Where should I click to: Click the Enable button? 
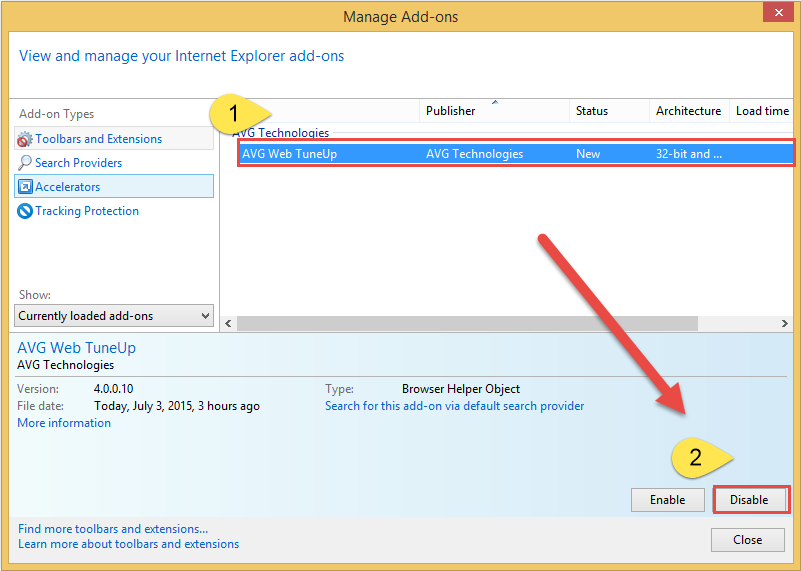pos(668,499)
